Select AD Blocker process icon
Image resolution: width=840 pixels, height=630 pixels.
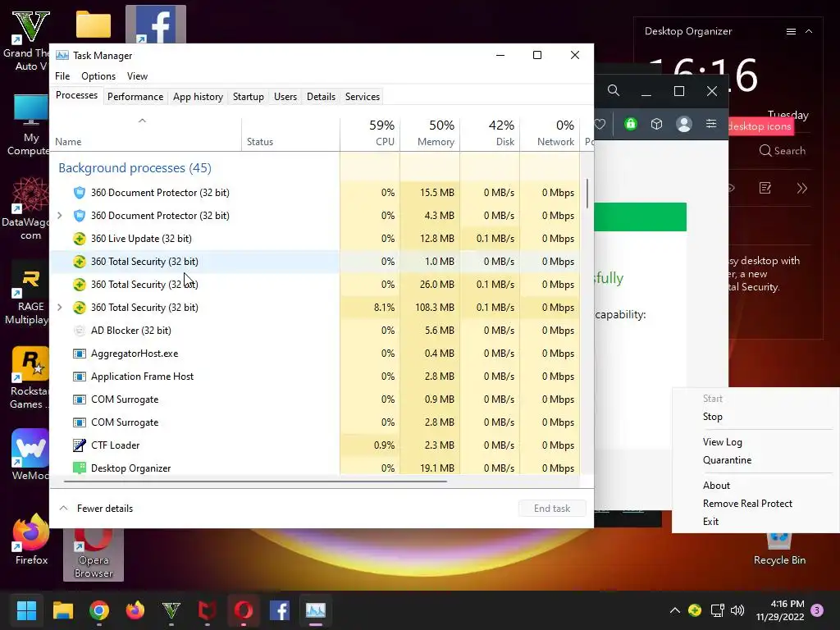[80, 331]
